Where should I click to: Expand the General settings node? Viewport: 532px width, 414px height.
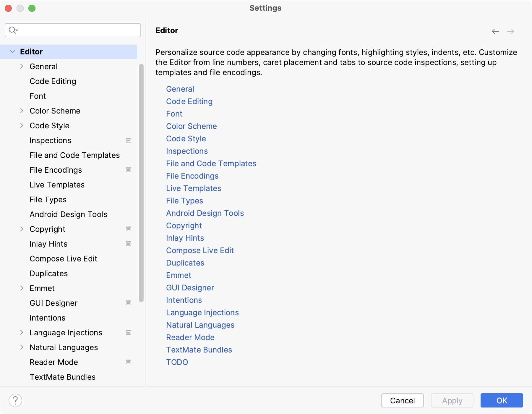pos(22,66)
